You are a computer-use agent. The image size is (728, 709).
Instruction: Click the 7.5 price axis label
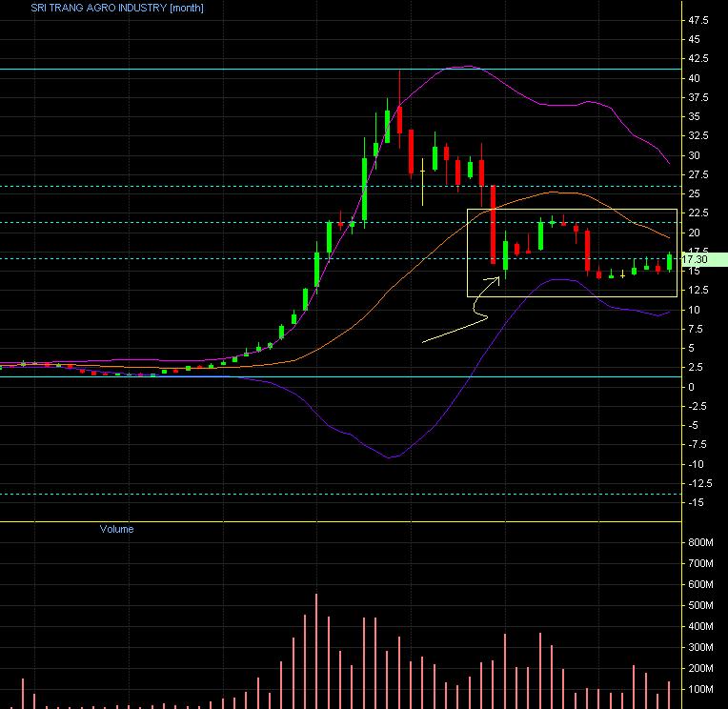point(696,329)
